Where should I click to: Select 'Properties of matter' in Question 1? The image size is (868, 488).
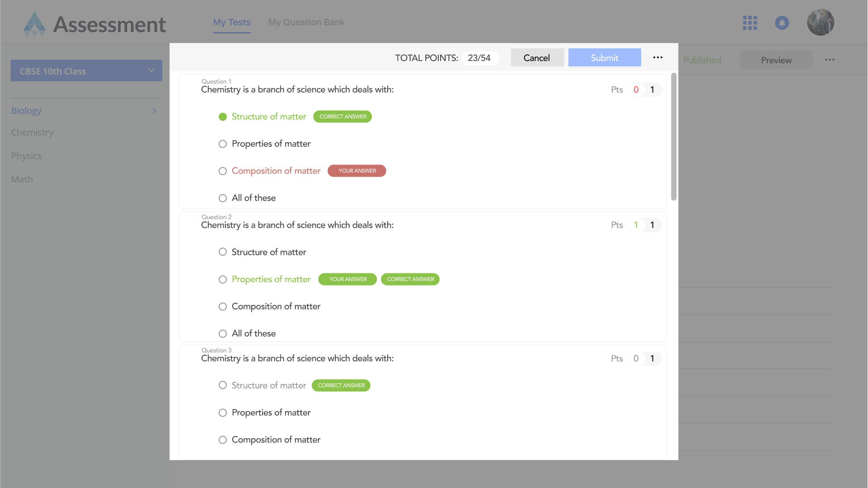pos(223,144)
